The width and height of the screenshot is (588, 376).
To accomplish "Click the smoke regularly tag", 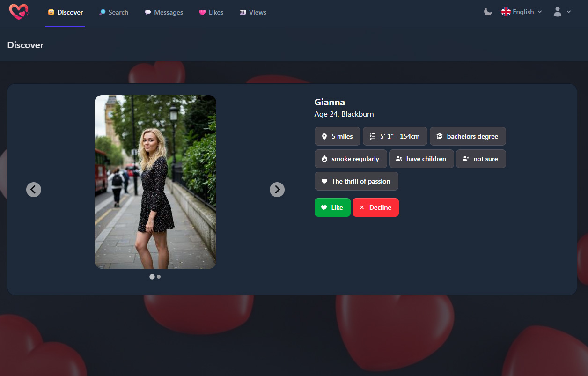I will tap(351, 159).
